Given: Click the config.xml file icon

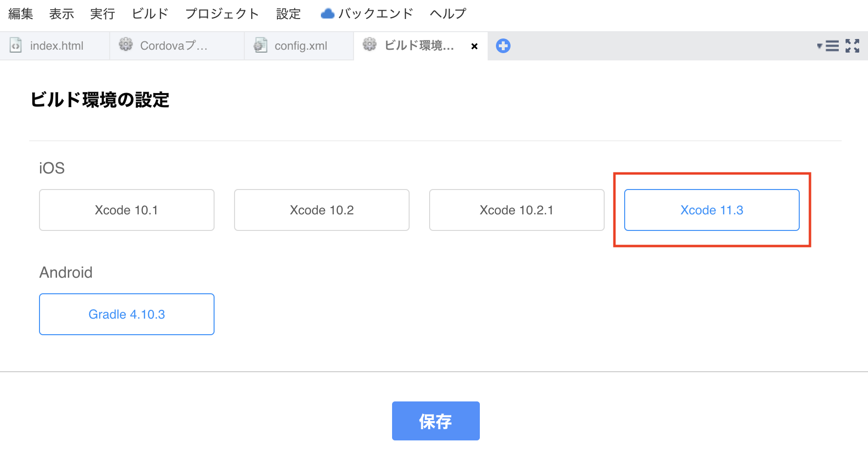Looking at the screenshot, I should [260, 45].
